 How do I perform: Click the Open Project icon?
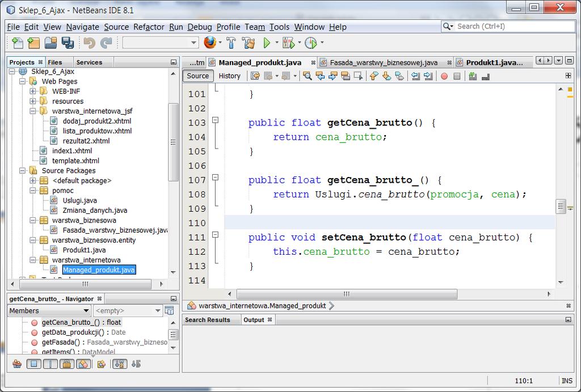pos(50,43)
